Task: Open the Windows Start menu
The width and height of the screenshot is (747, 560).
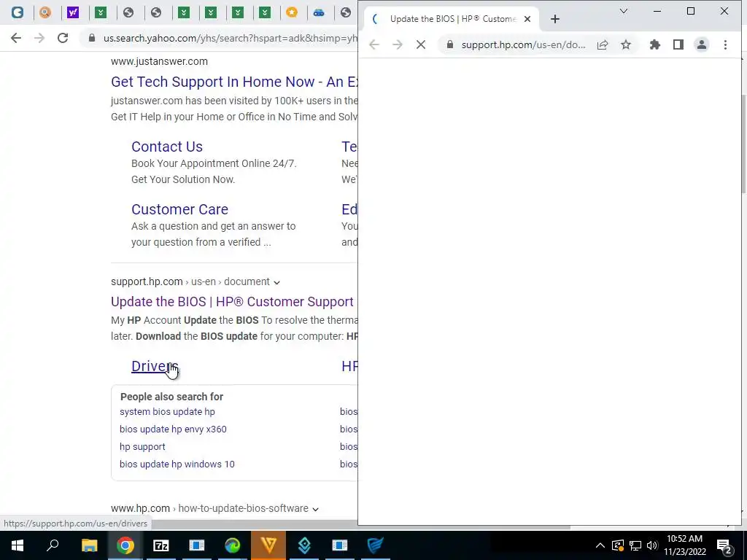Action: (18, 545)
